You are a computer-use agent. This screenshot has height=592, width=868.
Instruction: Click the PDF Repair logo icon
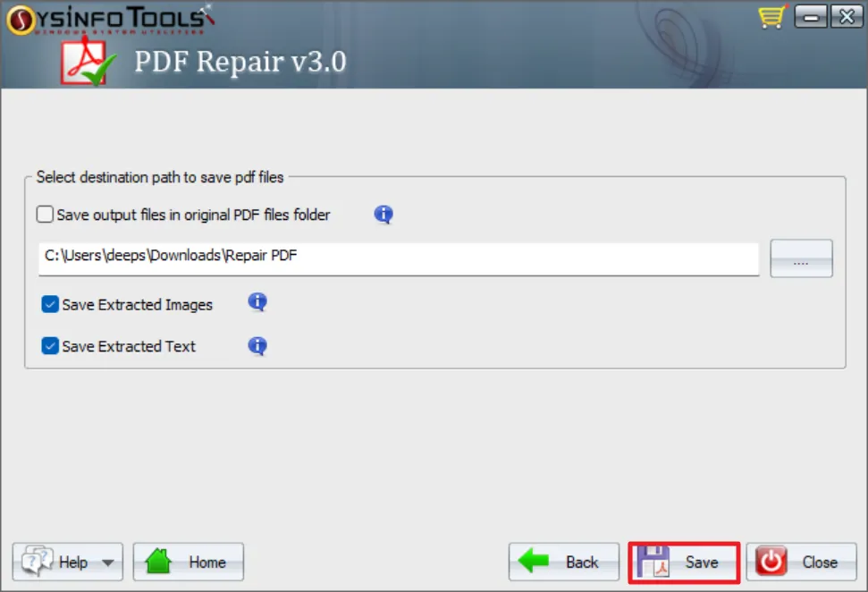[88, 62]
